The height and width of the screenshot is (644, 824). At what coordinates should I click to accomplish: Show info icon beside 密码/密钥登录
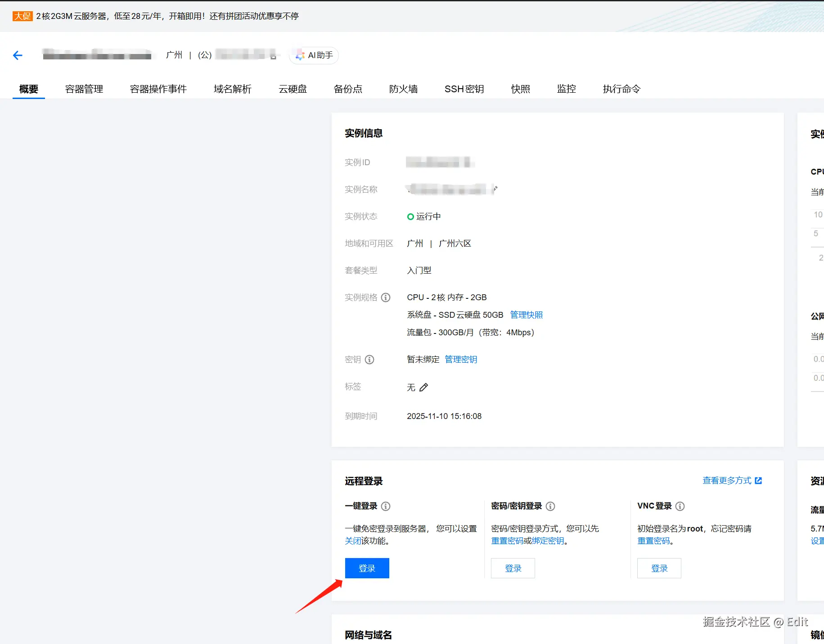[550, 506]
